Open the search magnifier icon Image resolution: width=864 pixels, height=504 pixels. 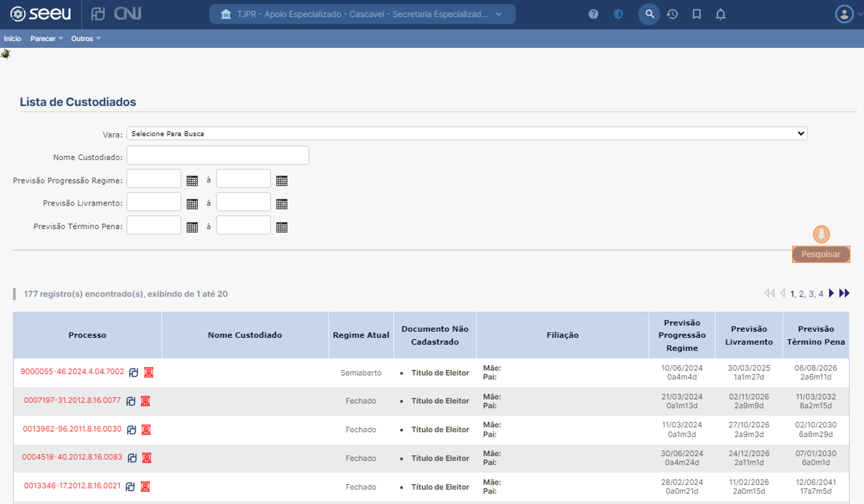click(649, 14)
